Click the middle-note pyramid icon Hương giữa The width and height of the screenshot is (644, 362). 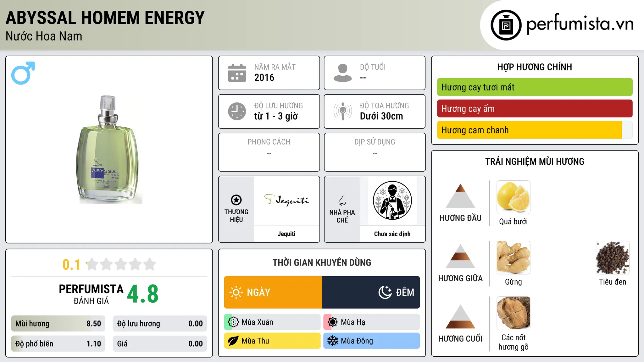click(460, 256)
